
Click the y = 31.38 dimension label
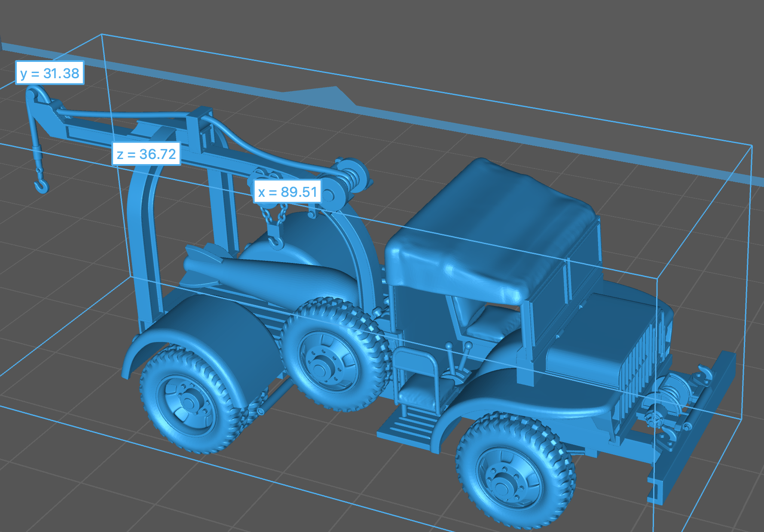50,73
